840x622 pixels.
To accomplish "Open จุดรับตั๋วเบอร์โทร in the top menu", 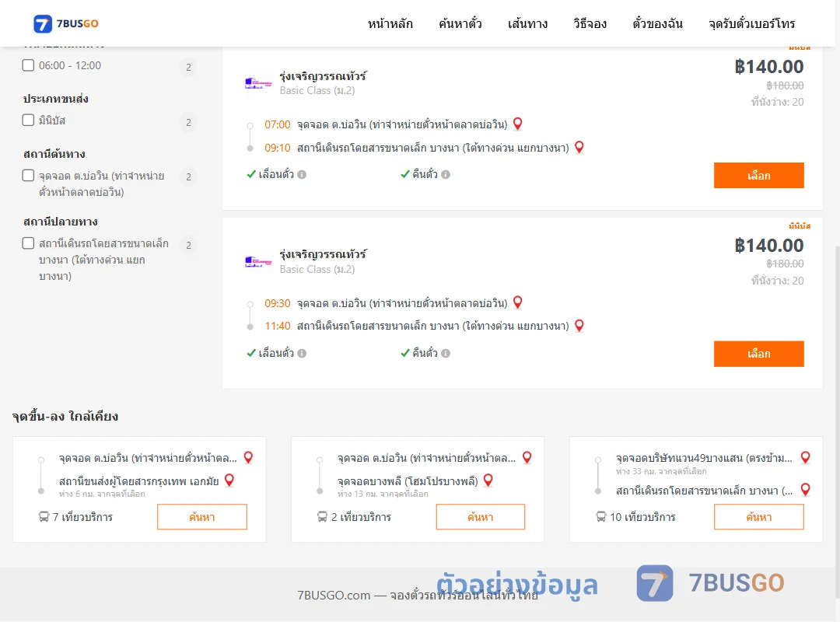I will click(751, 23).
